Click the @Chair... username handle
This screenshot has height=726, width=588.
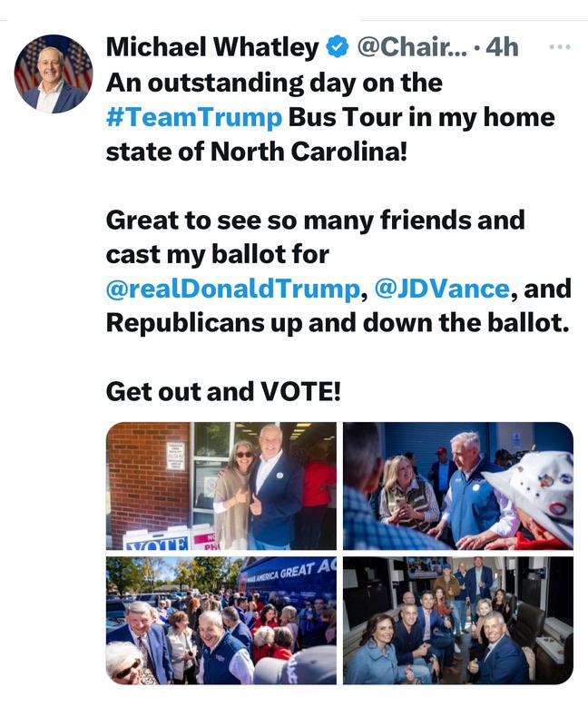pos(413,47)
